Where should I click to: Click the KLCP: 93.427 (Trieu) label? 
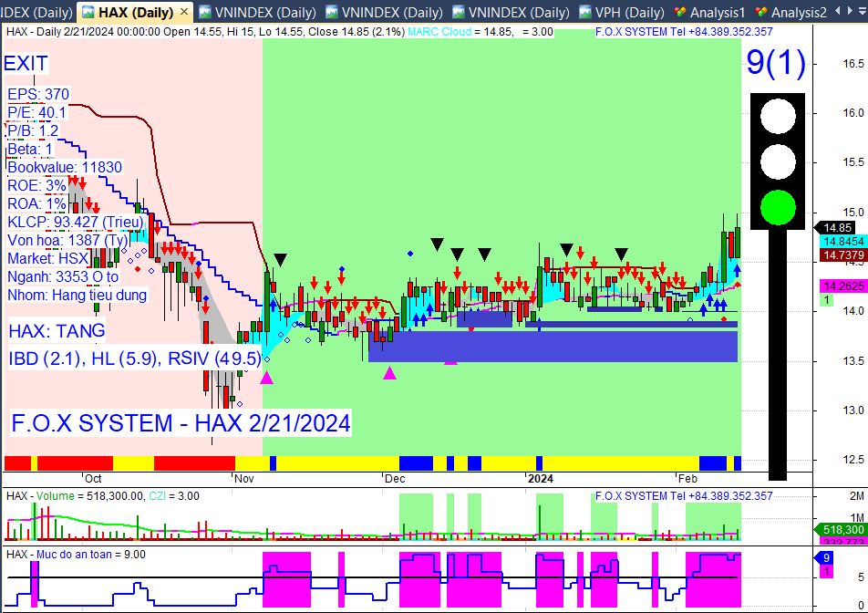coord(76,222)
